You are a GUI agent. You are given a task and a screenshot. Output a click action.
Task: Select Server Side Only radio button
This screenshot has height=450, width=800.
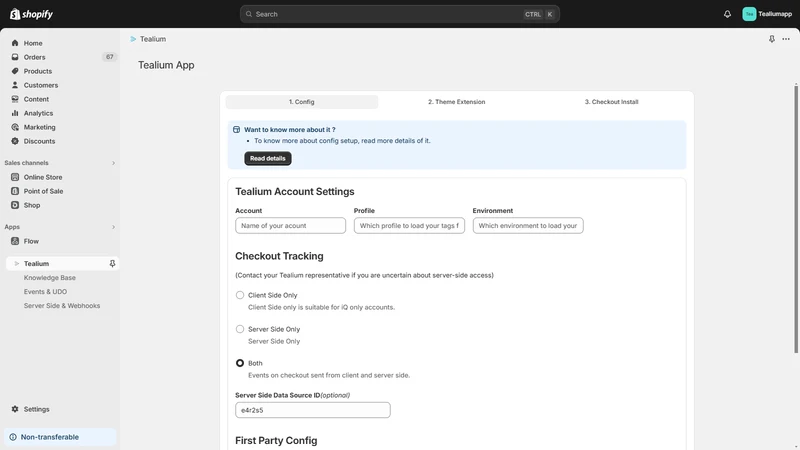[x=240, y=329]
